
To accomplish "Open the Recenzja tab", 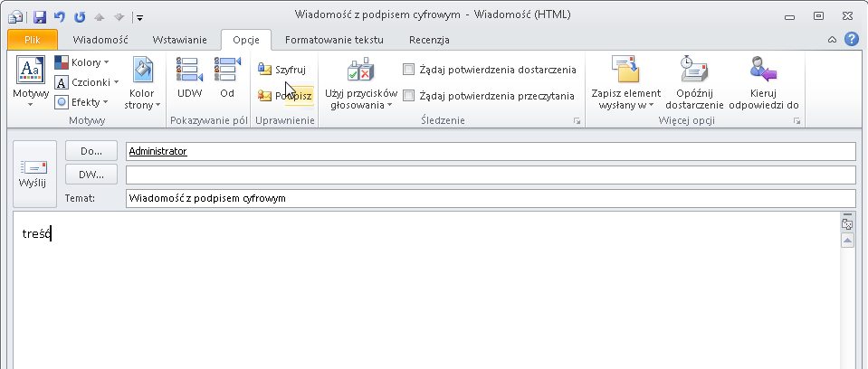I will (x=429, y=40).
